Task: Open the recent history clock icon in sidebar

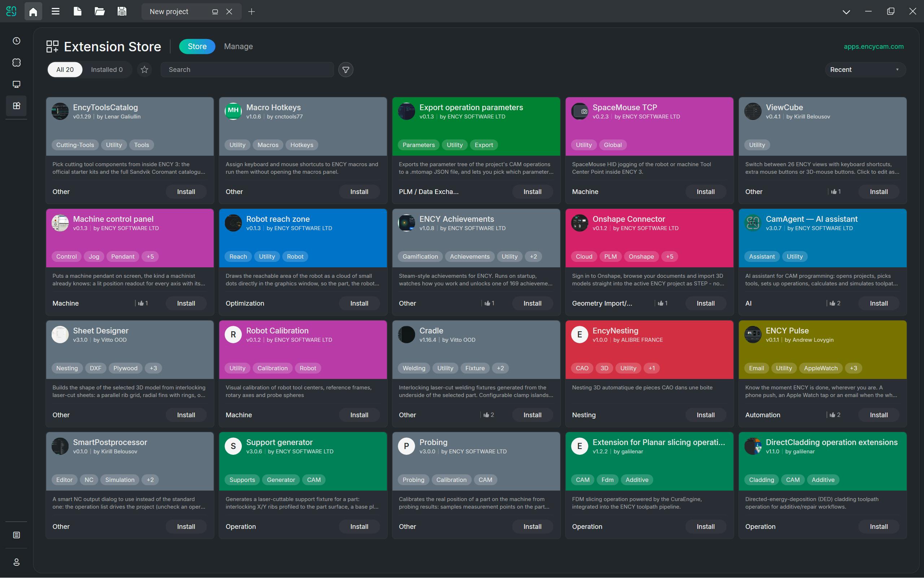Action: (16, 41)
